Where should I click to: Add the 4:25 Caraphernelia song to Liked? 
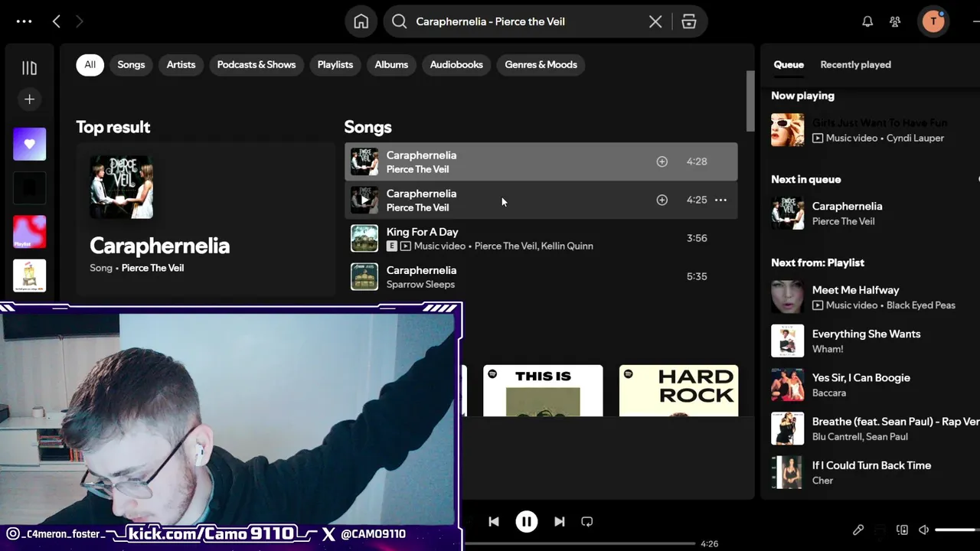click(662, 200)
